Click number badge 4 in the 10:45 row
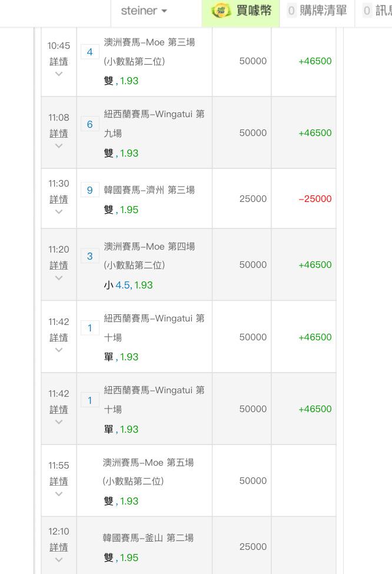The image size is (392, 574). pyautogui.click(x=89, y=52)
